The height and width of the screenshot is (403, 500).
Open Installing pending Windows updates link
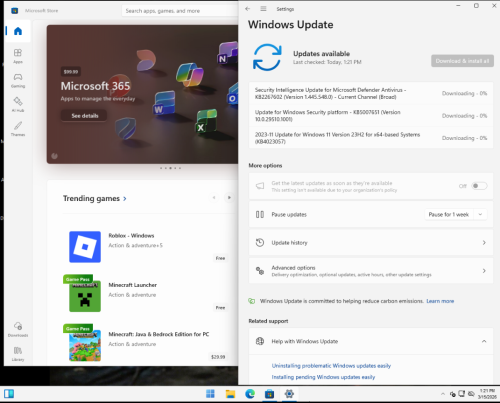click(x=323, y=377)
